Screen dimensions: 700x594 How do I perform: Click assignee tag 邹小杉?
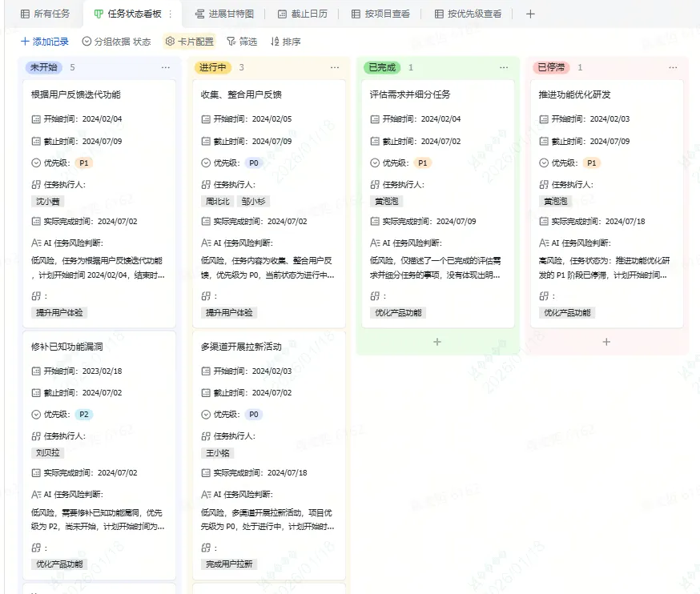(254, 201)
